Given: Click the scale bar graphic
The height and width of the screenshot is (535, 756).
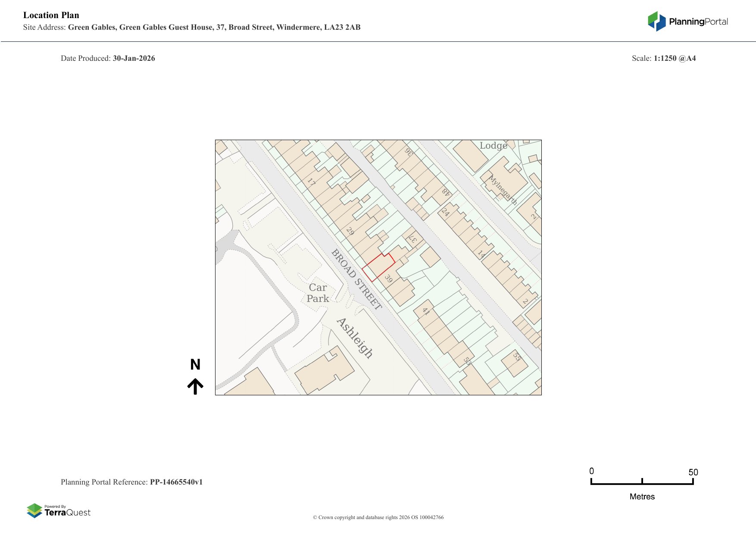Looking at the screenshot, I should 642,482.
